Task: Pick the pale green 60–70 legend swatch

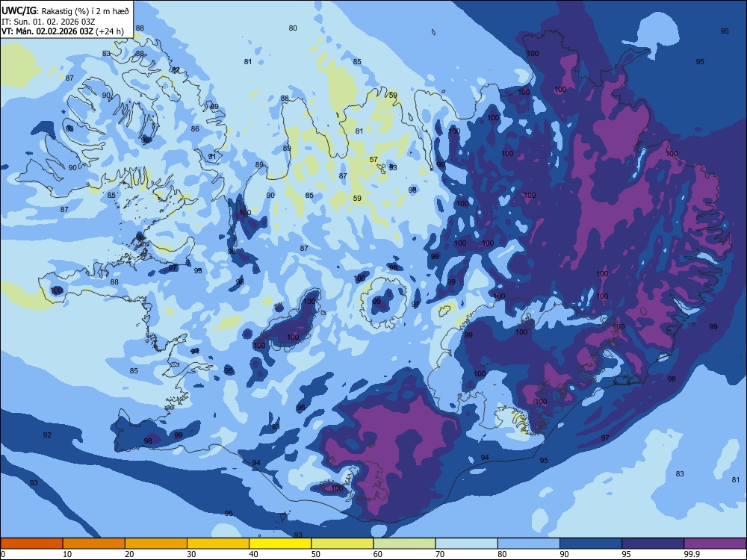Action: point(404,544)
